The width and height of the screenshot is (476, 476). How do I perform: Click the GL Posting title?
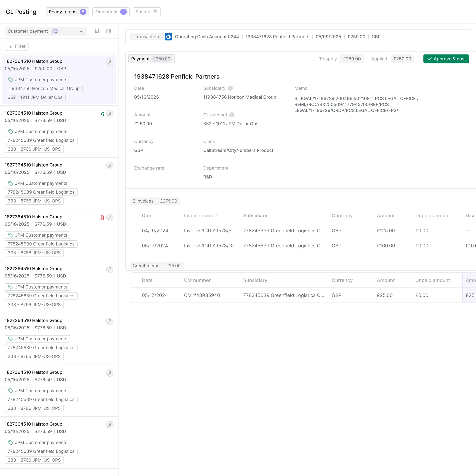[x=21, y=12]
